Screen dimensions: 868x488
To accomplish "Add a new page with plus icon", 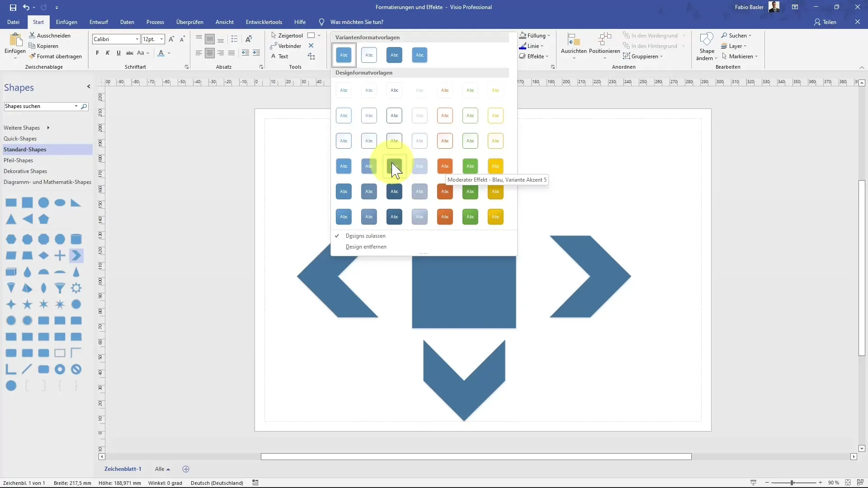I will point(186,469).
